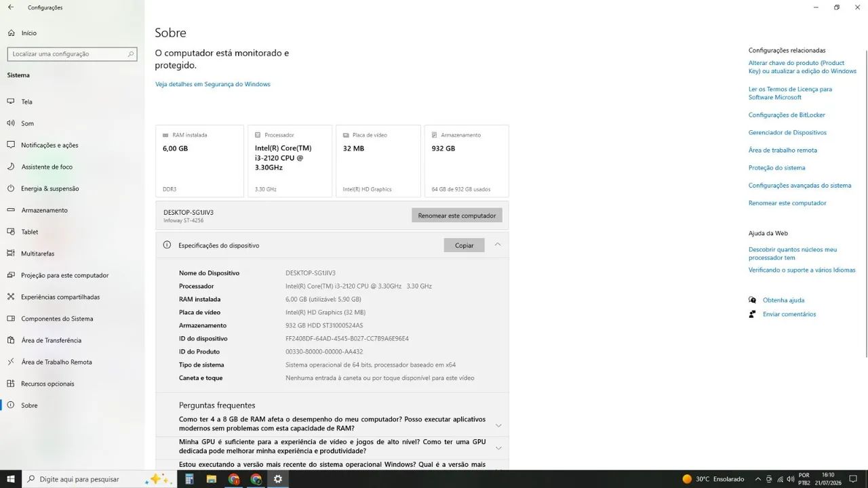Click the person icon beside Enviar comentários
This screenshot has height=488, width=868.
pos(752,314)
